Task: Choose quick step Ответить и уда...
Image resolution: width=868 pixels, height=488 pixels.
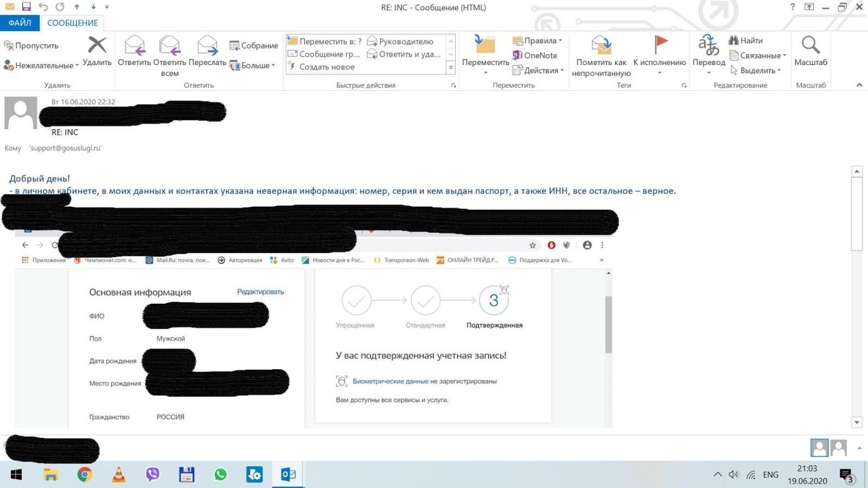Action: click(x=404, y=54)
